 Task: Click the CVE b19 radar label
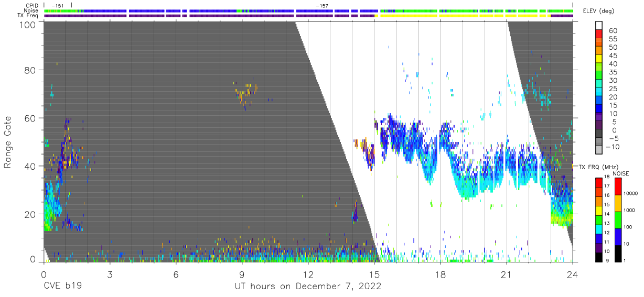click(x=62, y=287)
